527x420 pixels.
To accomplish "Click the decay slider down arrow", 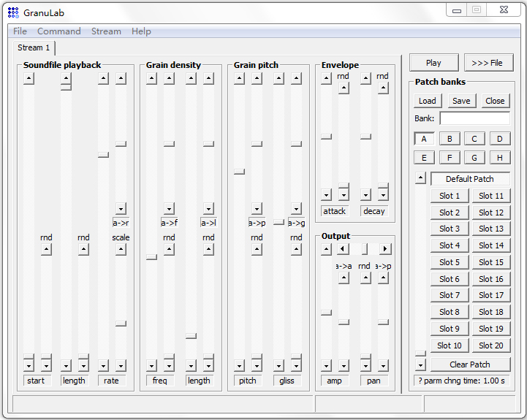I will pos(365,194).
